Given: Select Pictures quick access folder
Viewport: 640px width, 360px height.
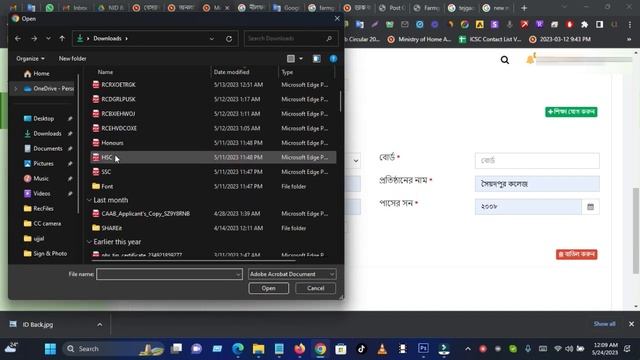Looking at the screenshot, I should pyautogui.click(x=43, y=164).
